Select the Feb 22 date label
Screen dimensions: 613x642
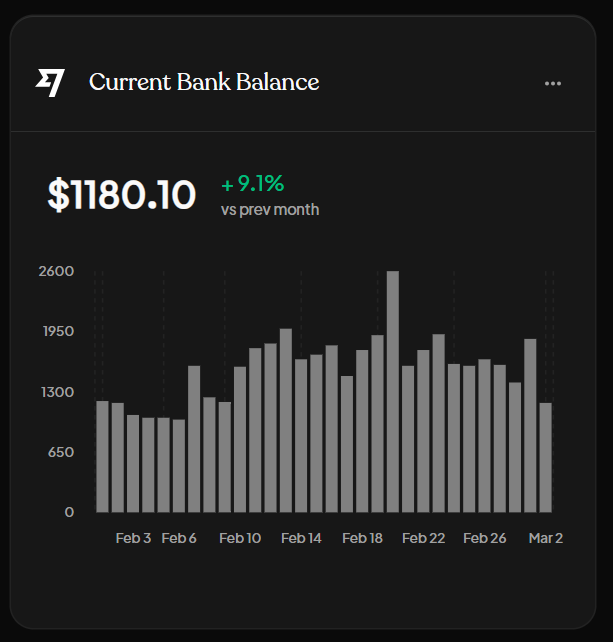[x=423, y=538]
